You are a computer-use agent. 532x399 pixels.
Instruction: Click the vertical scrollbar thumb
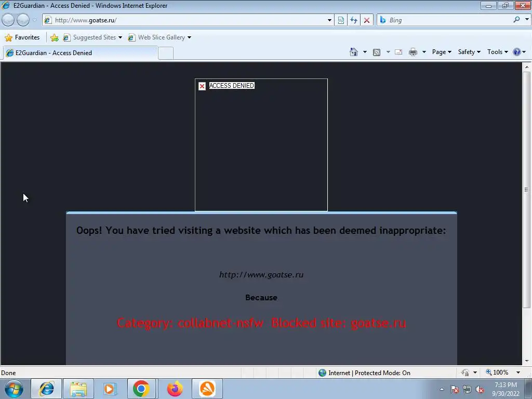click(x=527, y=190)
